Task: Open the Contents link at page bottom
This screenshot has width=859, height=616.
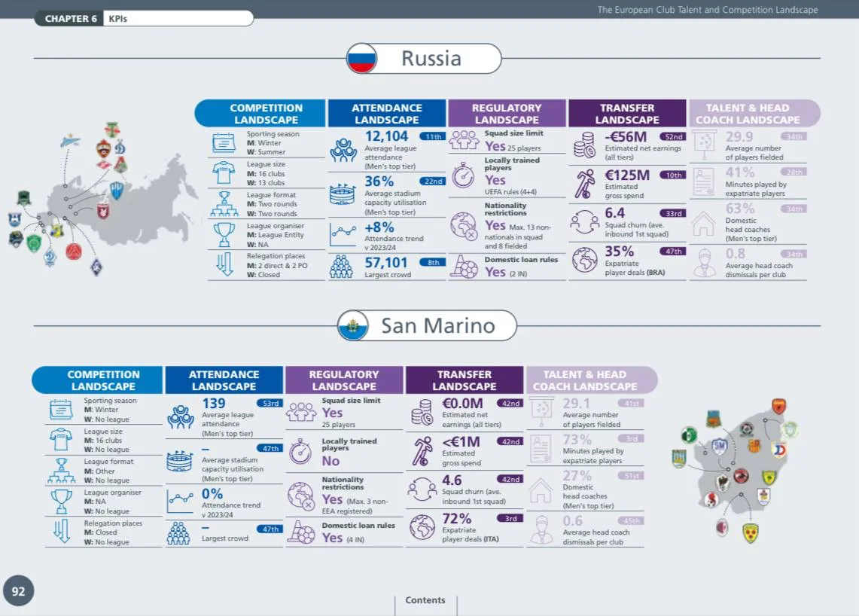Action: coord(425,600)
